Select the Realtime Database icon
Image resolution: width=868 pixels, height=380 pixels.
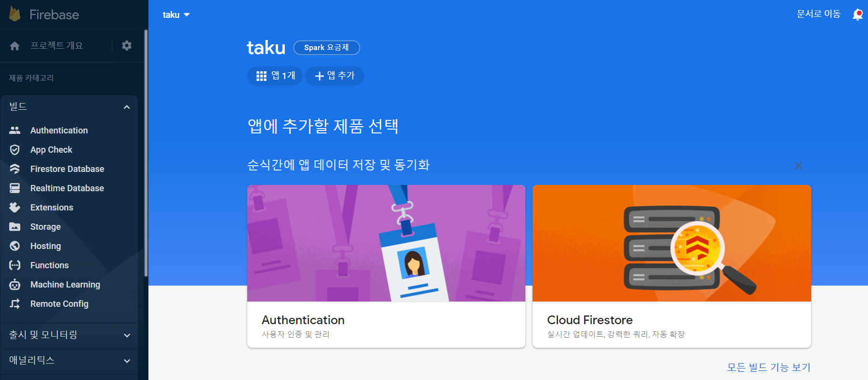[x=15, y=188]
